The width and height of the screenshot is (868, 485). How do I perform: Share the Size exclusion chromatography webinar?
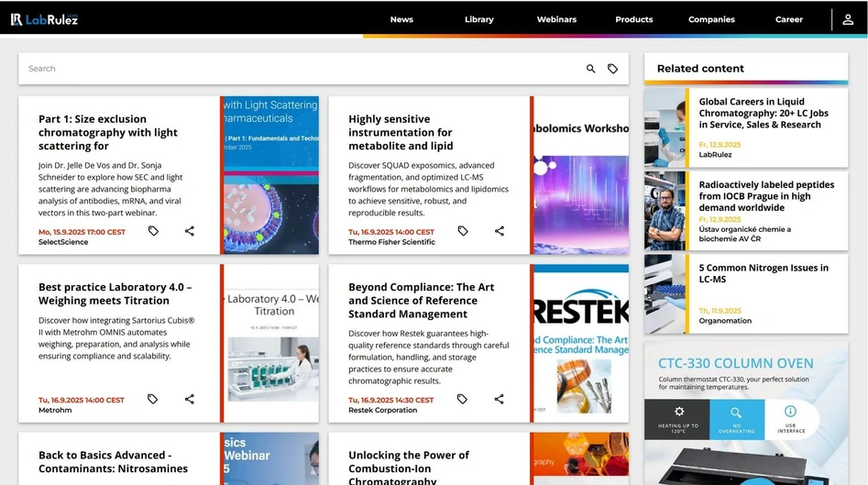point(190,231)
